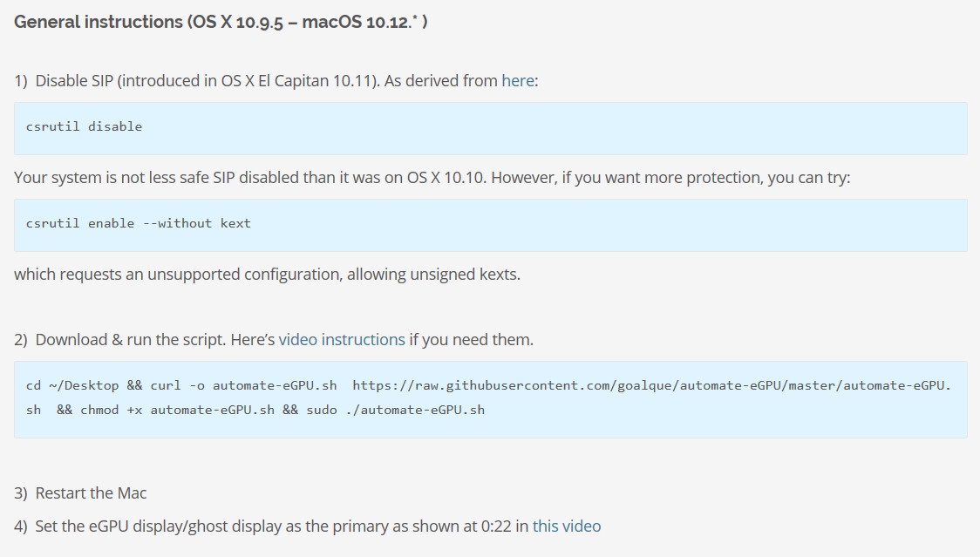Click the 'unsupported configuration' sentence

[x=267, y=275]
